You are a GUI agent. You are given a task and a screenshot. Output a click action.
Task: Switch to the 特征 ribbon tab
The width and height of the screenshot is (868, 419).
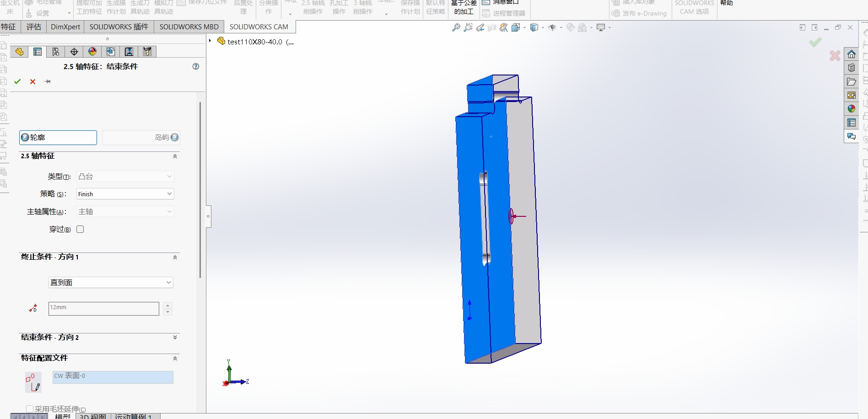9,27
